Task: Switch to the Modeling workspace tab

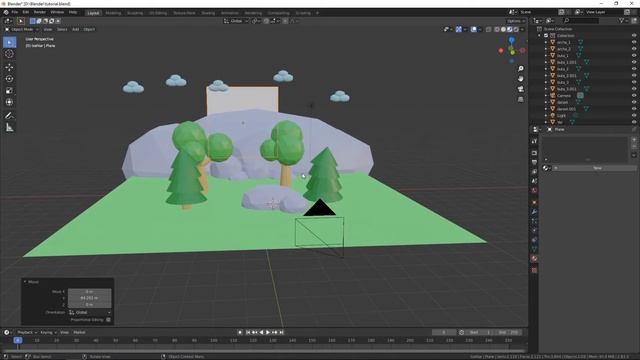Action: (x=113, y=13)
